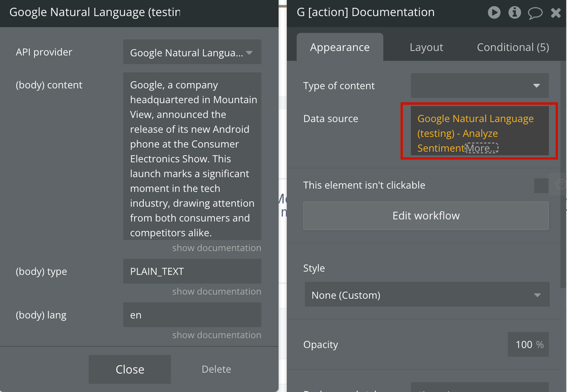Click the Data source label
Image resolution: width=567 pixels, height=392 pixels.
[331, 118]
